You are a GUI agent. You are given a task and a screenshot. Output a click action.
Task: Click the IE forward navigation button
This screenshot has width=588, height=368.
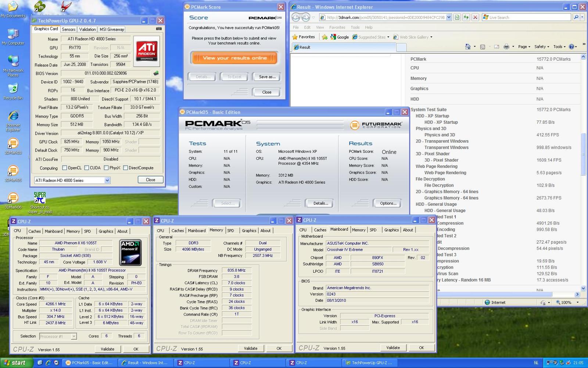[x=305, y=17]
